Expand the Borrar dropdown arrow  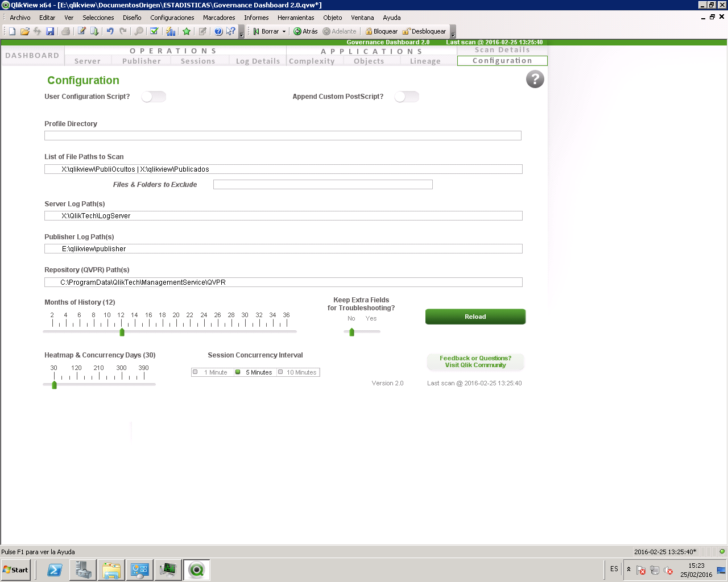[284, 31]
